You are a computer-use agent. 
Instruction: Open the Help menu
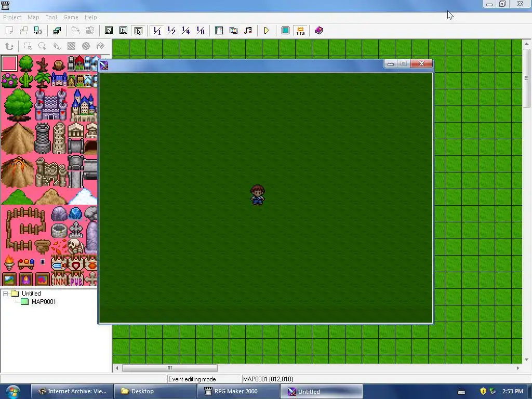coord(90,17)
